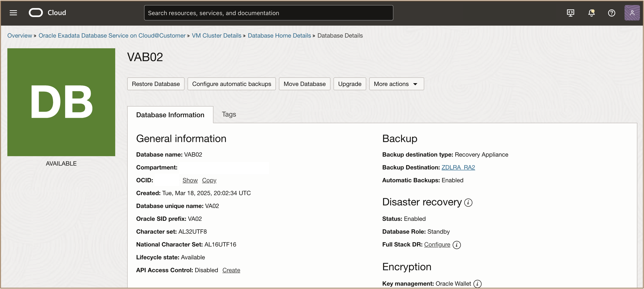This screenshot has height=289, width=644.
Task: Open Oracle Exadata Database Service on Cloud@Customer breadcrumb
Action: tap(112, 35)
